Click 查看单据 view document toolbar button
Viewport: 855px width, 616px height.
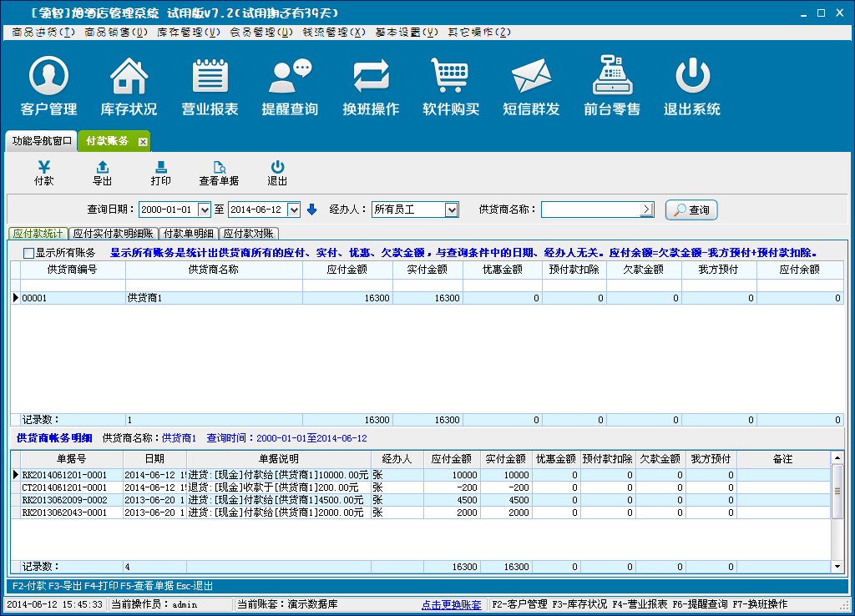click(219, 173)
